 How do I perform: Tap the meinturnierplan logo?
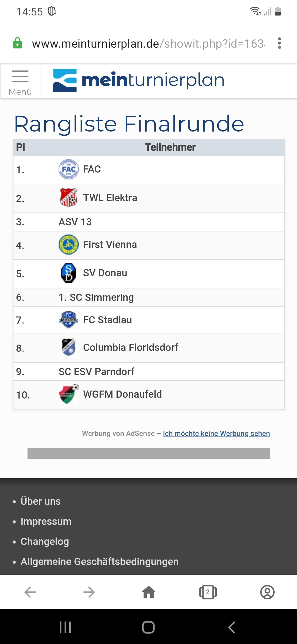tap(139, 80)
